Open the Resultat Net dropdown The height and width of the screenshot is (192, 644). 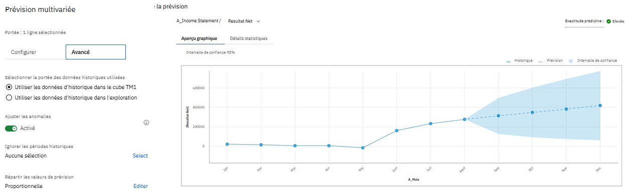244,21
